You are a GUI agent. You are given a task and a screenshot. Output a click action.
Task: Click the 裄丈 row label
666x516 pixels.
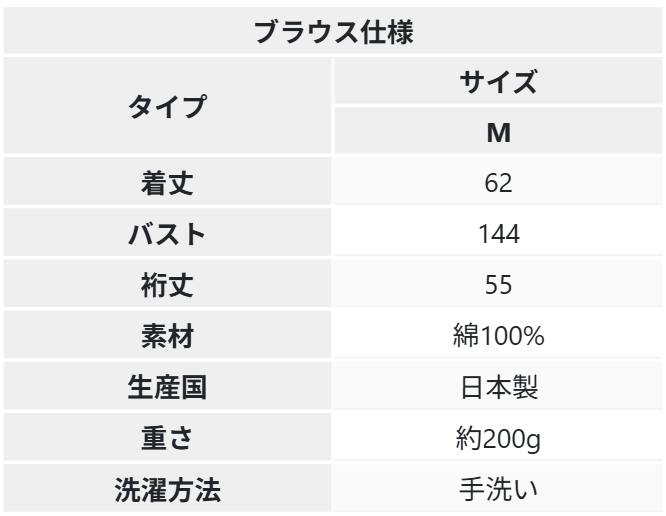167,284
